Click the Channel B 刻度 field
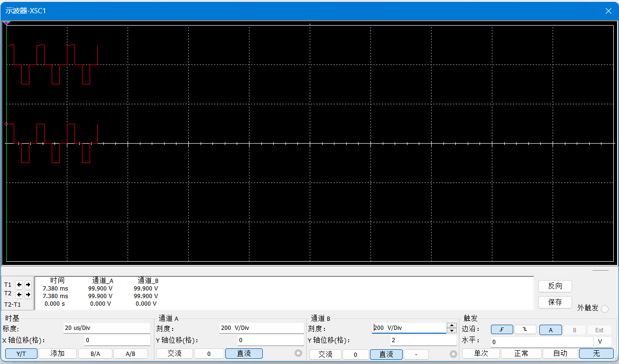 coord(409,328)
